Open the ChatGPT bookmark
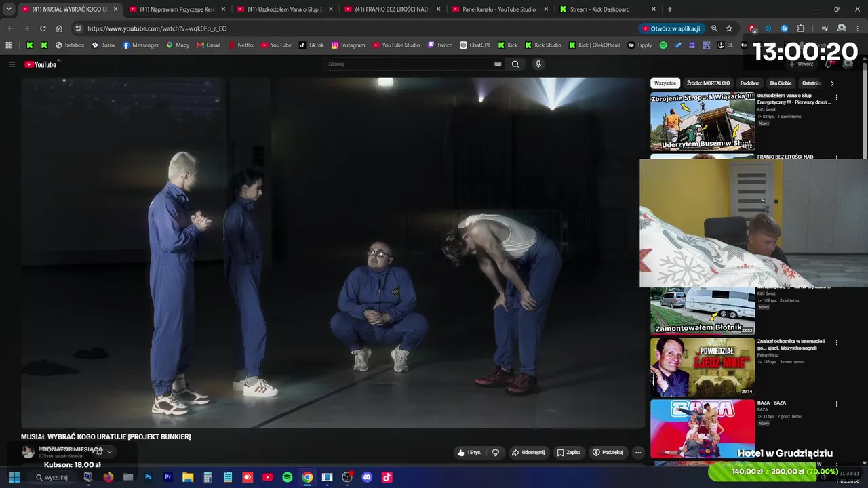The width and height of the screenshot is (868, 488). point(475,45)
